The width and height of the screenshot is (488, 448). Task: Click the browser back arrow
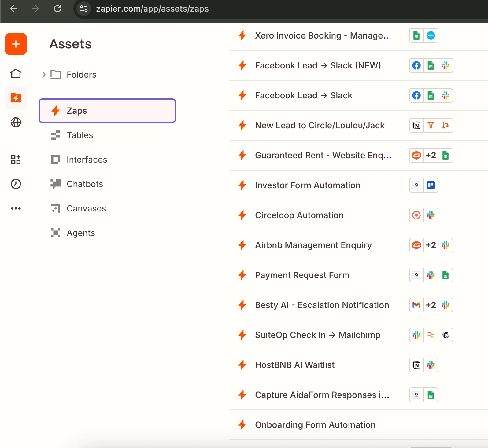tap(13, 9)
